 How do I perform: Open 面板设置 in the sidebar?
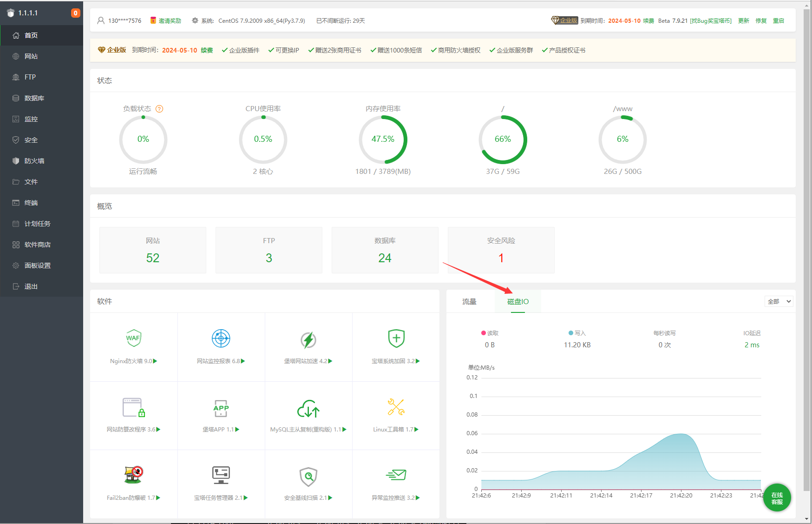click(x=42, y=265)
